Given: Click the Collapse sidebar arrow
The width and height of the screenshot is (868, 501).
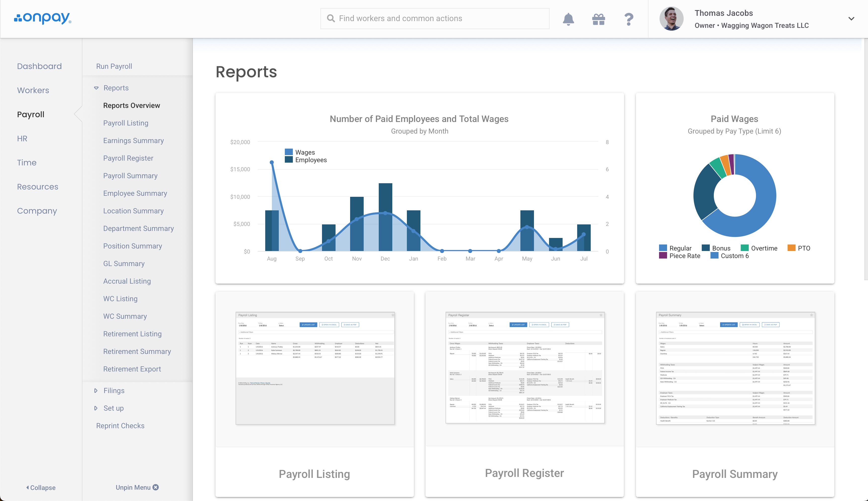Looking at the screenshot, I should coord(28,488).
